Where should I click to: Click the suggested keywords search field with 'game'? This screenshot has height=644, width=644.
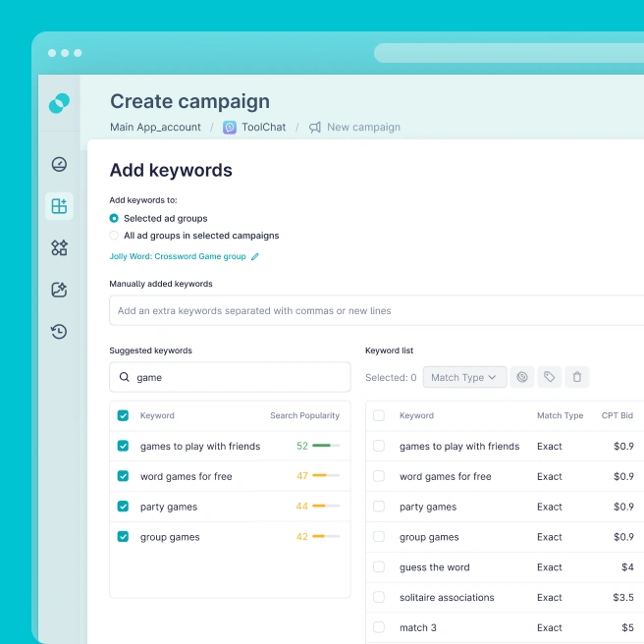coord(230,377)
